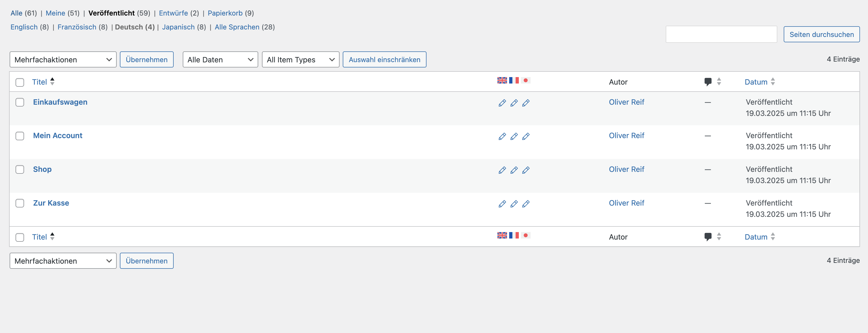Edit English translation of Mein Account

(502, 136)
